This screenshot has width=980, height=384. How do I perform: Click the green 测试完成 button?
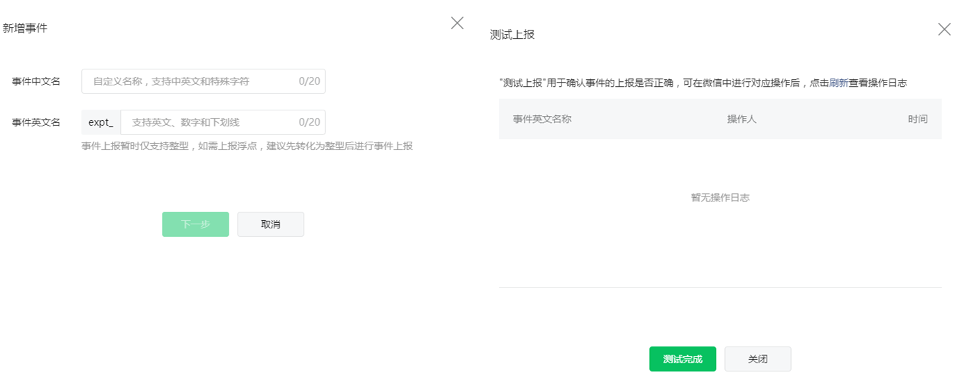point(683,359)
